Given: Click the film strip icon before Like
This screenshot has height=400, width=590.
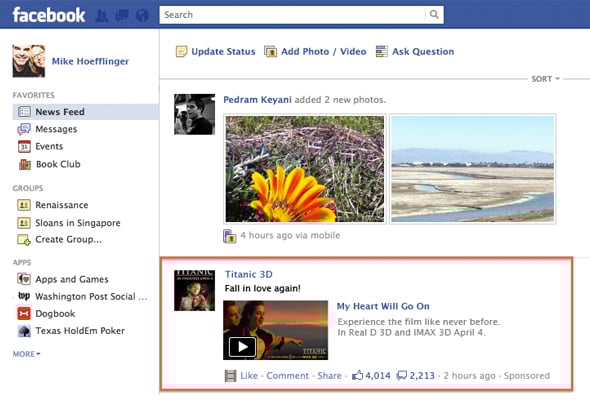Looking at the screenshot, I should point(230,376).
